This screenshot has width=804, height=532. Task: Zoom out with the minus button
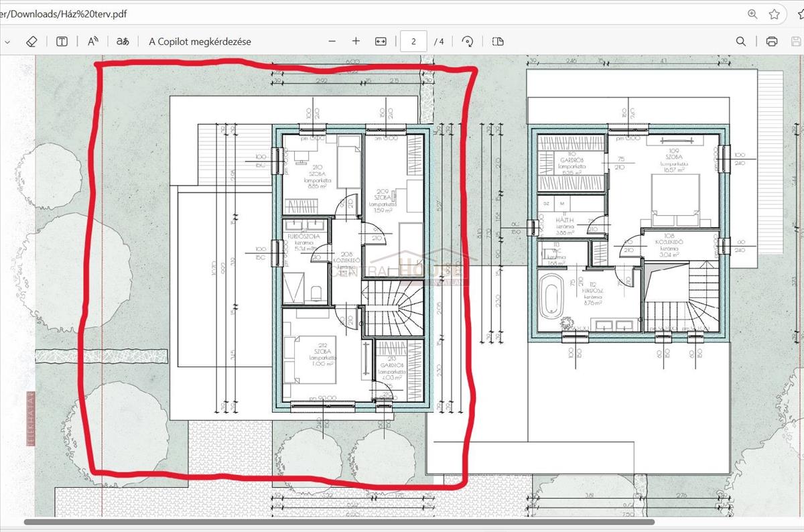coord(332,42)
